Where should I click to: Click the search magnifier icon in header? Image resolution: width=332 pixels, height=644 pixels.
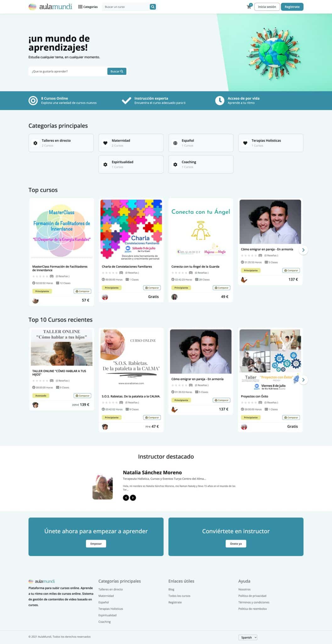(153, 7)
